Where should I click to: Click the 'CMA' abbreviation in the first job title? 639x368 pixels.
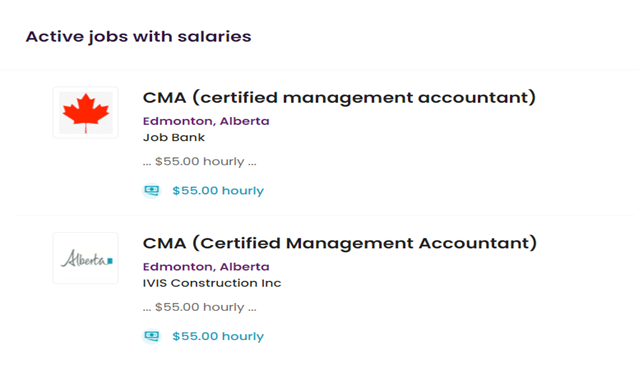(x=164, y=98)
